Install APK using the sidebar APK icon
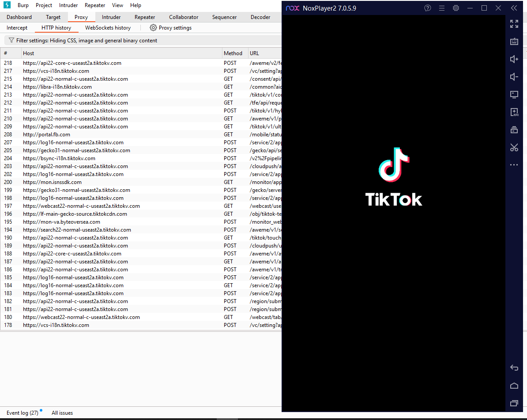Screen dimensions: 527x420 514,112
